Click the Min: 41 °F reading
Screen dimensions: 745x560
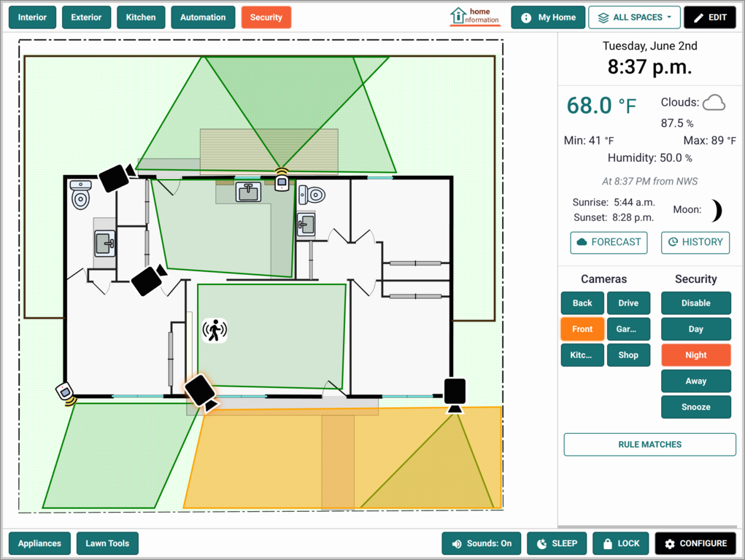pos(589,141)
